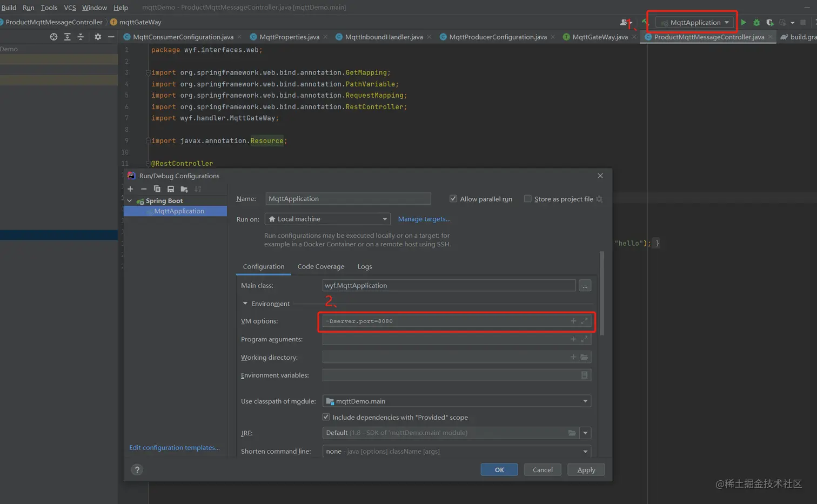This screenshot has width=817, height=504.
Task: Toggle Allow parallel run checkbox
Action: pyautogui.click(x=453, y=199)
